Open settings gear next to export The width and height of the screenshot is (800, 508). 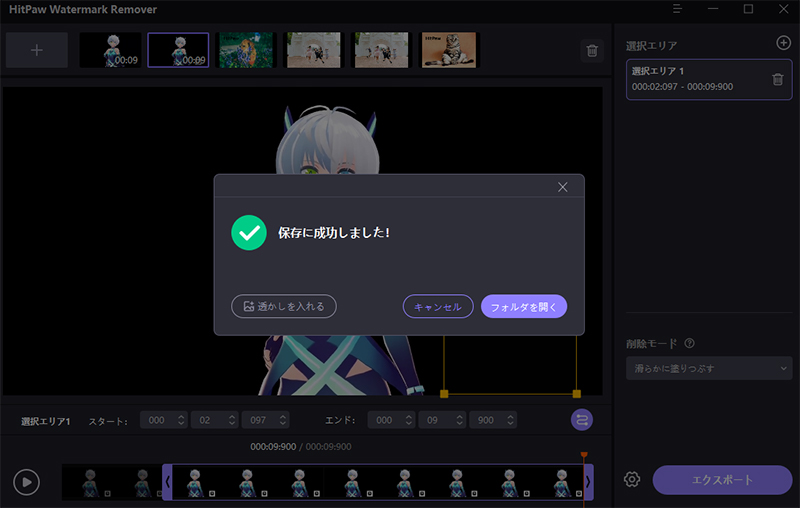[x=632, y=479]
